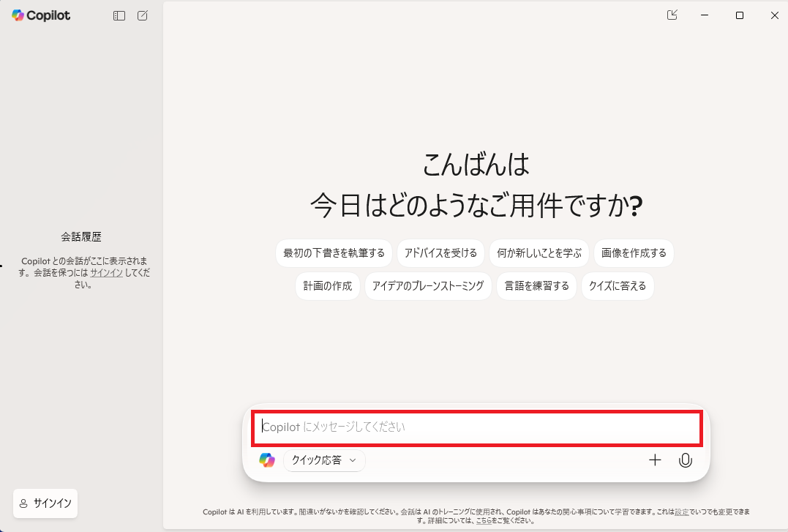Image resolution: width=788 pixels, height=532 pixels.
Task: Click the 今日はどのようなご用件ですか? heading
Action: [x=476, y=206]
